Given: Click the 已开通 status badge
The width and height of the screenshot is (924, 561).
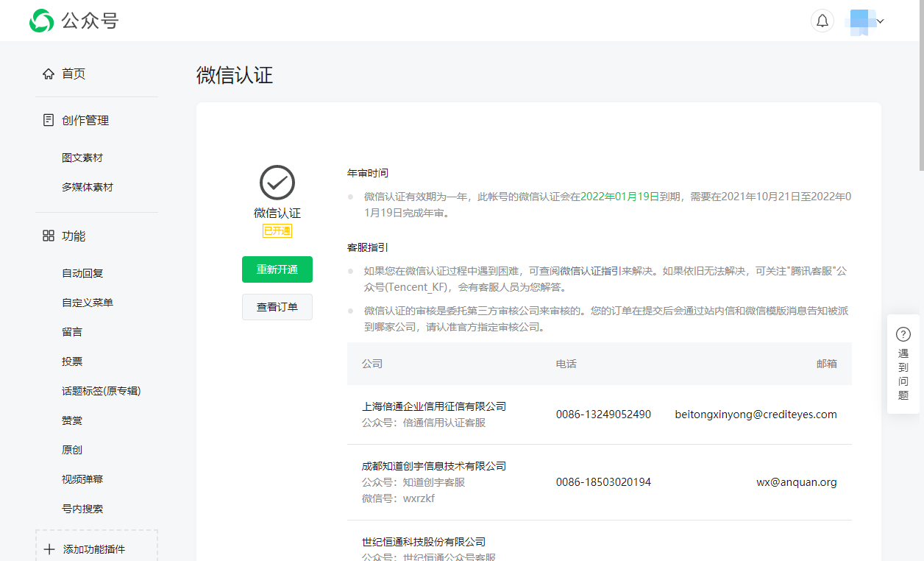Looking at the screenshot, I should (x=277, y=231).
